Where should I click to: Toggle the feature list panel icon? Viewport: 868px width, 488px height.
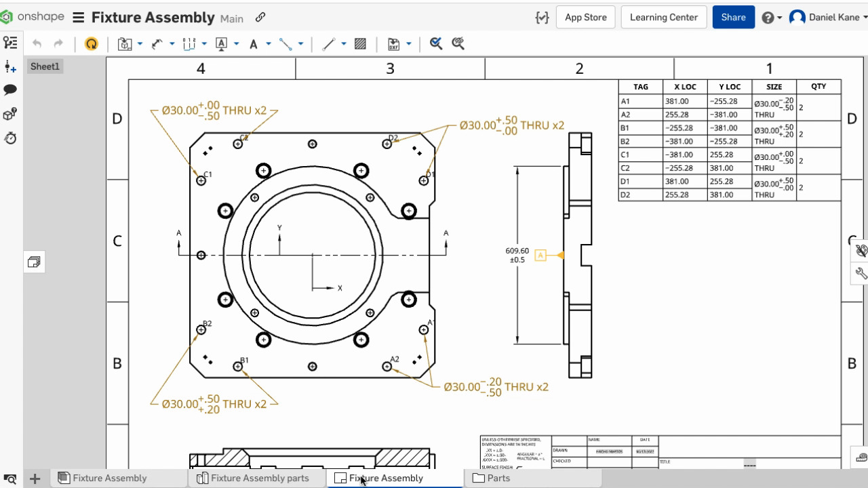coord(10,43)
